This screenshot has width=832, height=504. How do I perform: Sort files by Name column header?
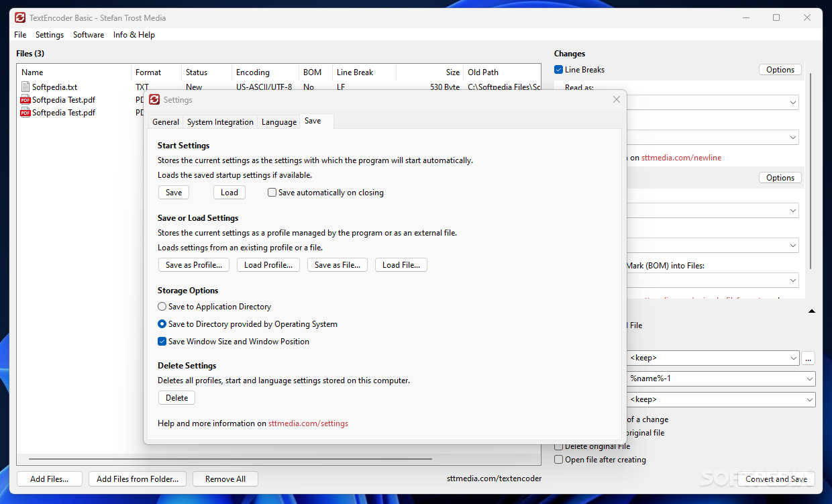pyautogui.click(x=74, y=72)
